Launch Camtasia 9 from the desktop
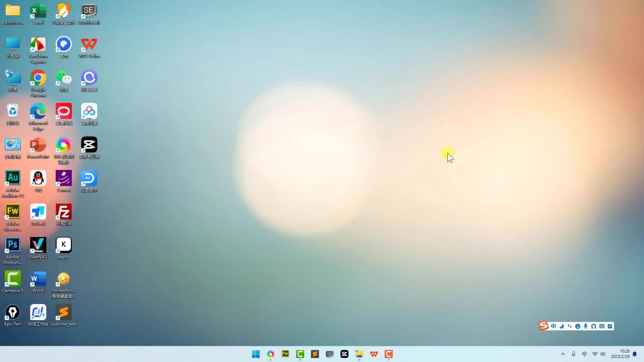Image resolution: width=644 pixels, height=362 pixels. point(12,278)
